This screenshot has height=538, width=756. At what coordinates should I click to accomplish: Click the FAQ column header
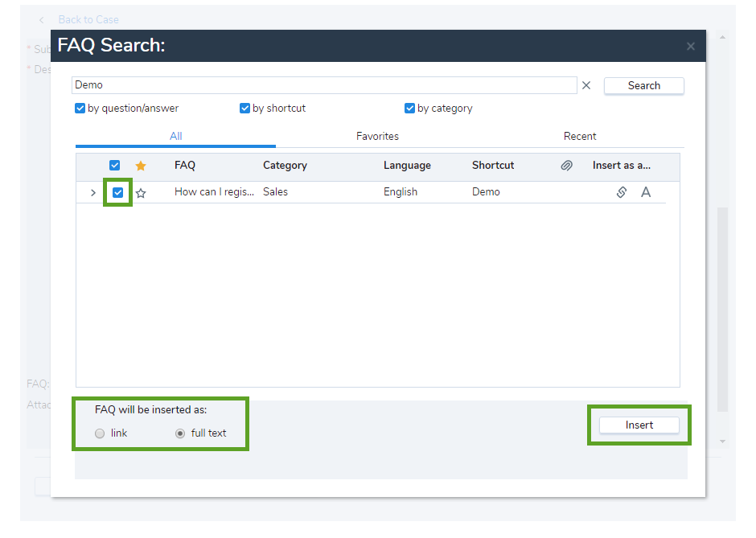click(185, 166)
